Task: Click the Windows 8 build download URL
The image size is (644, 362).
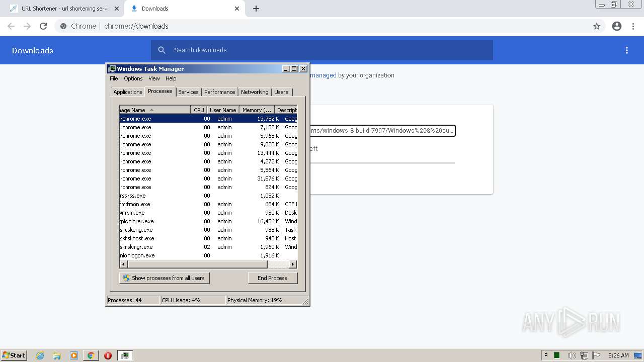Action: coord(382,131)
